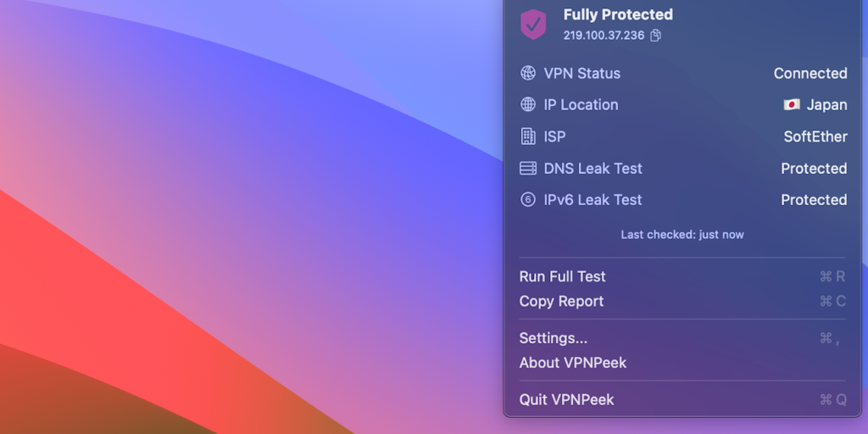868x434 pixels.
Task: Click the DNS Leak Test Protected value
Action: pyautogui.click(x=814, y=169)
